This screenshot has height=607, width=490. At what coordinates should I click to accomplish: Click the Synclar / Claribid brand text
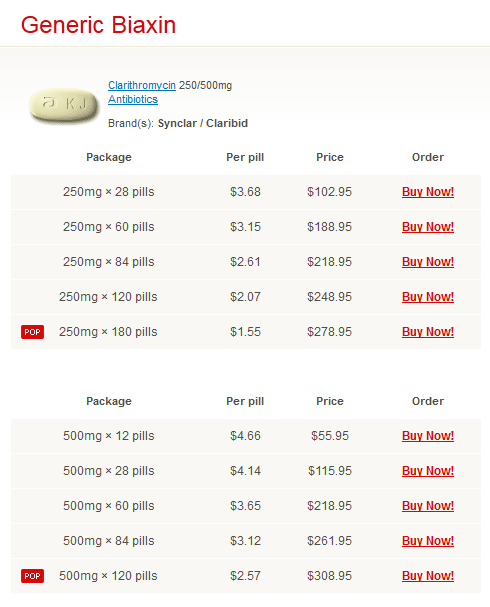(x=203, y=123)
